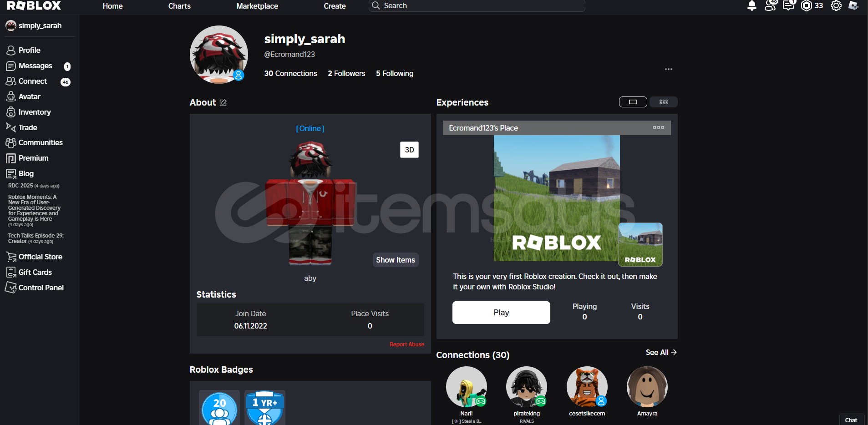Click the [Online] status text
This screenshot has width=868, height=425.
310,128
